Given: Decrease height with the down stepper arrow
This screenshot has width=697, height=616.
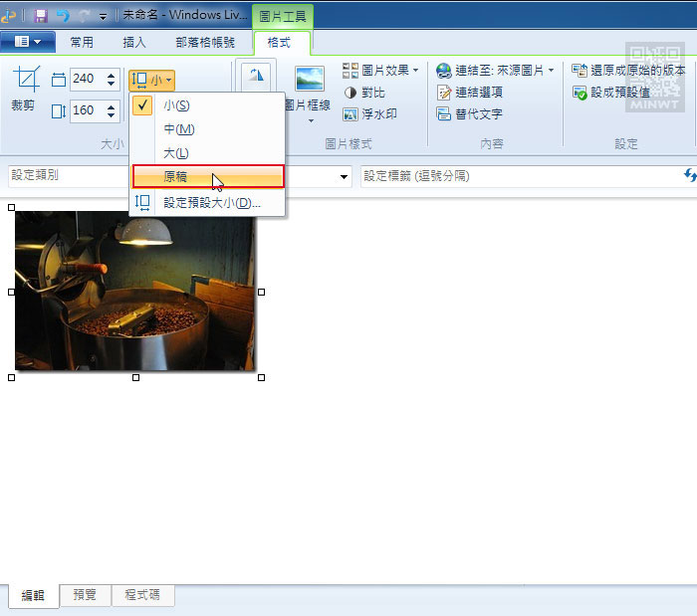Looking at the screenshot, I should click(x=112, y=115).
